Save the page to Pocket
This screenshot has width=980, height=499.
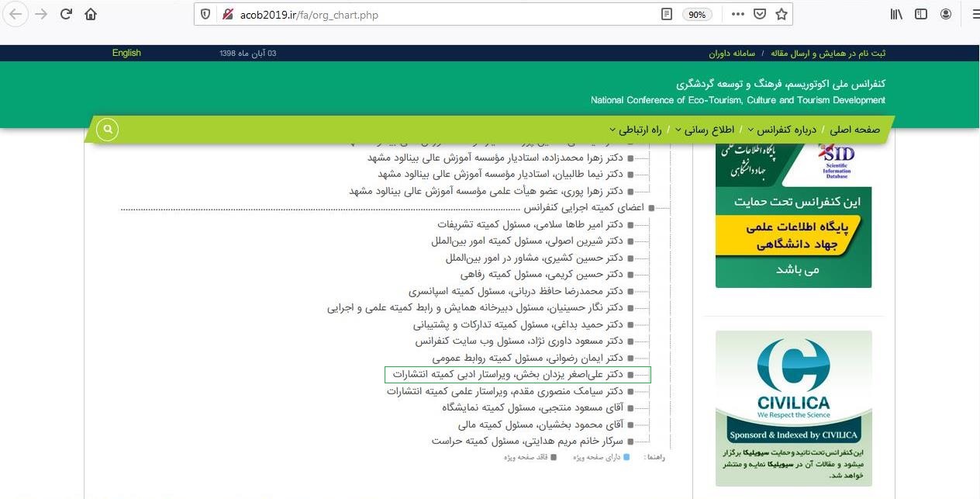(760, 13)
